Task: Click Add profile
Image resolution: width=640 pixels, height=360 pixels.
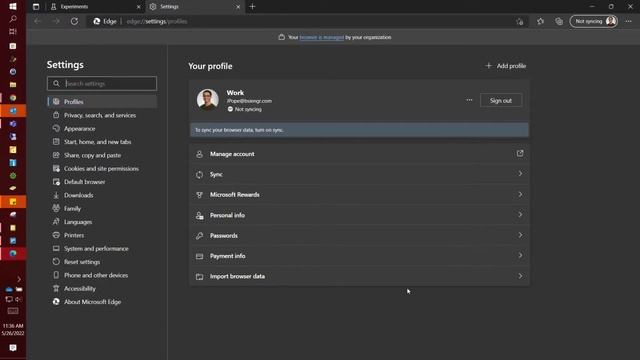Action: point(505,66)
